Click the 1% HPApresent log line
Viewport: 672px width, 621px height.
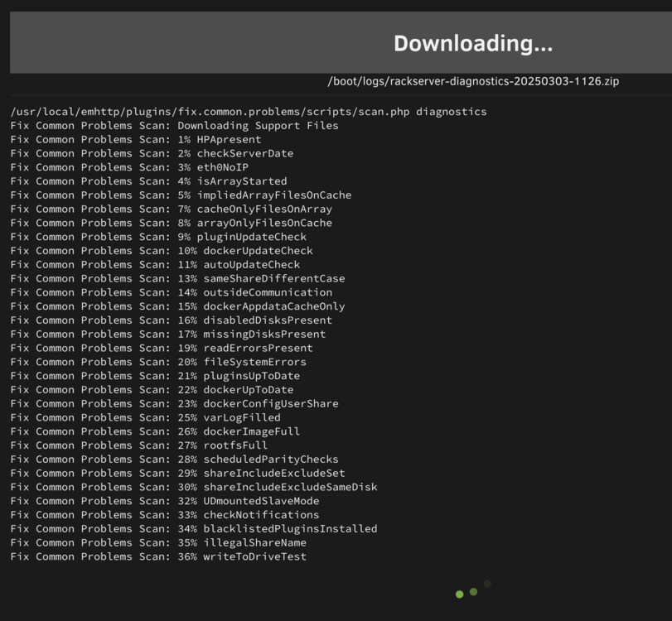click(136, 140)
